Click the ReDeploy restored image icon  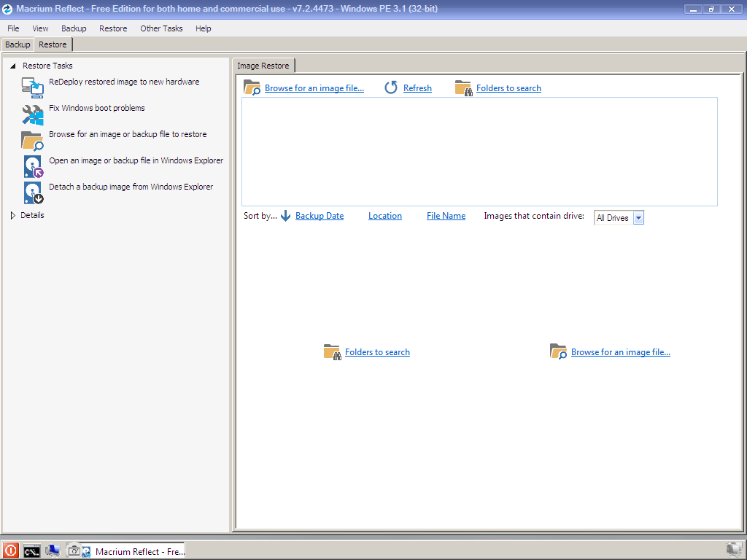coord(32,87)
